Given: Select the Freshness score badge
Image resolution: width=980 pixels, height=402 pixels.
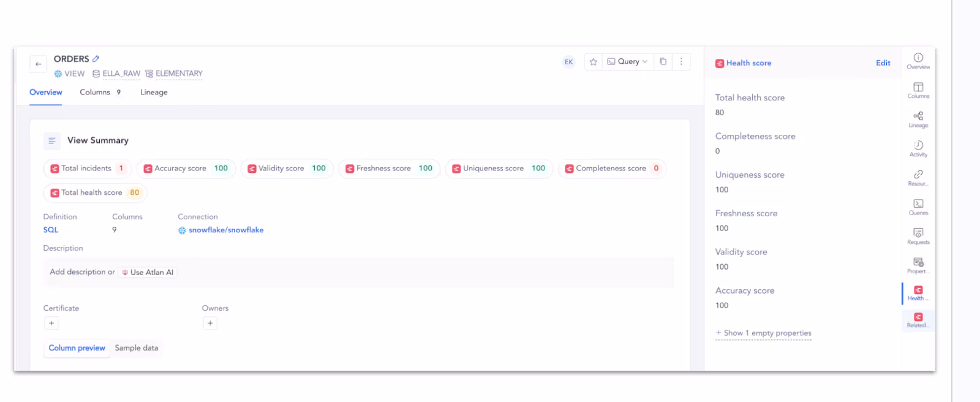Looking at the screenshot, I should click(x=389, y=169).
